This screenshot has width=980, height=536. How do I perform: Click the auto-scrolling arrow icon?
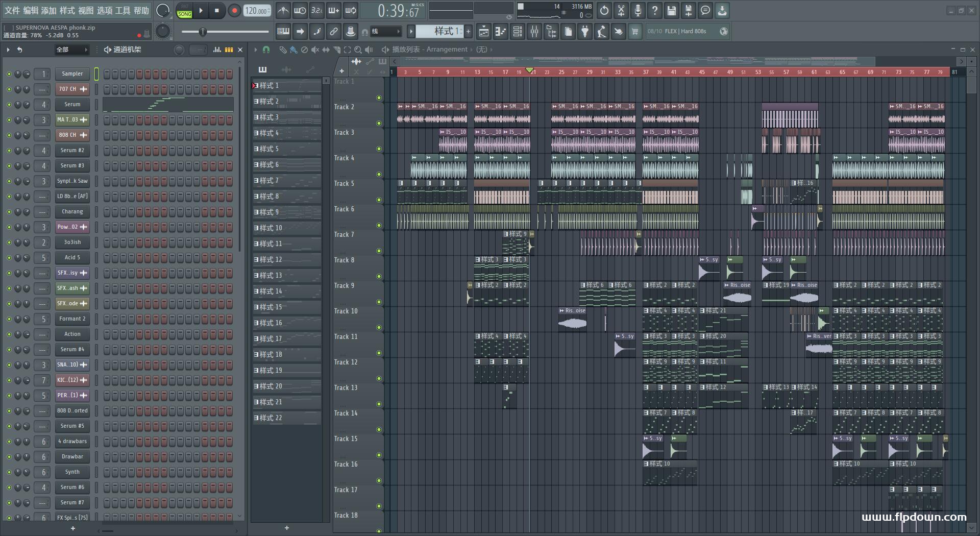(x=300, y=32)
